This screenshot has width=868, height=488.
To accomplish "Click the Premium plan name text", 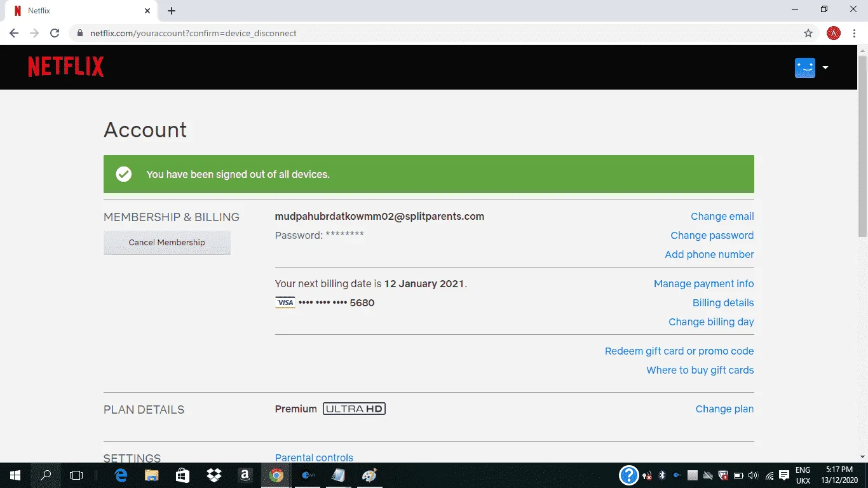I will coord(296,409).
